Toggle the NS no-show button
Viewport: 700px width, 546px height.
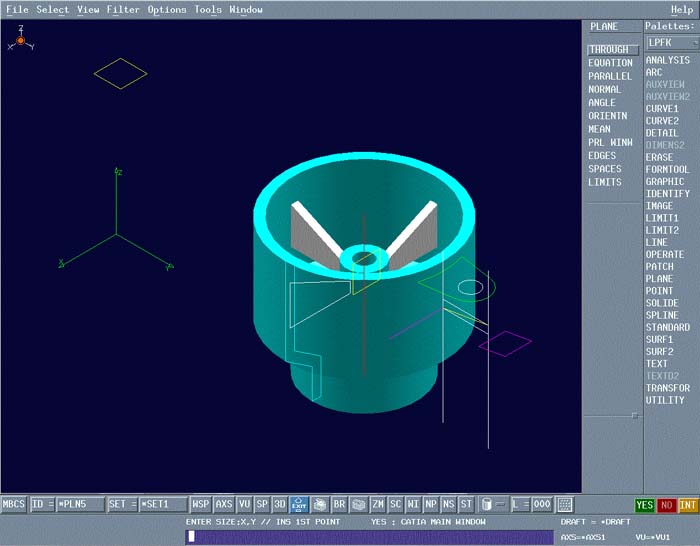448,505
